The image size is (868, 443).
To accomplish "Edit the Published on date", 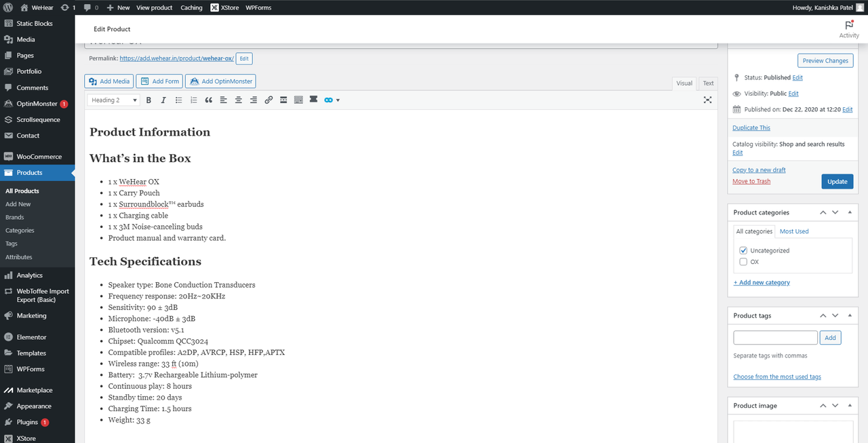I will pyautogui.click(x=848, y=109).
